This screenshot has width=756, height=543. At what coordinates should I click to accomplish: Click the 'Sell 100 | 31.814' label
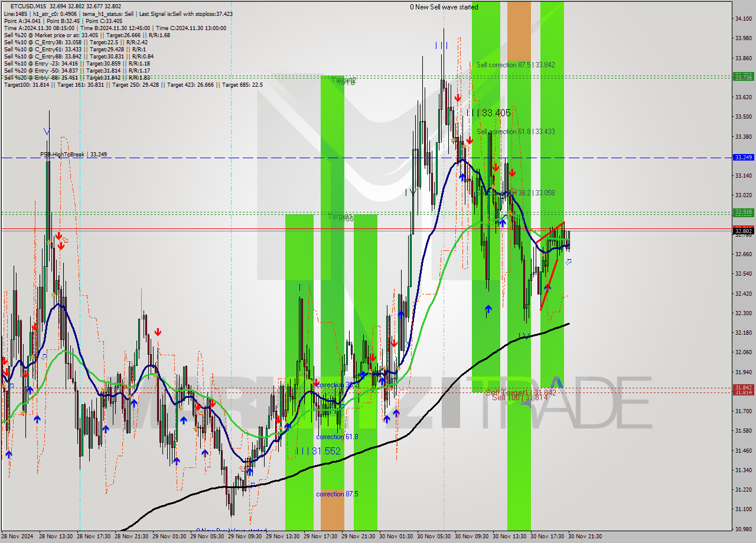tap(520, 398)
